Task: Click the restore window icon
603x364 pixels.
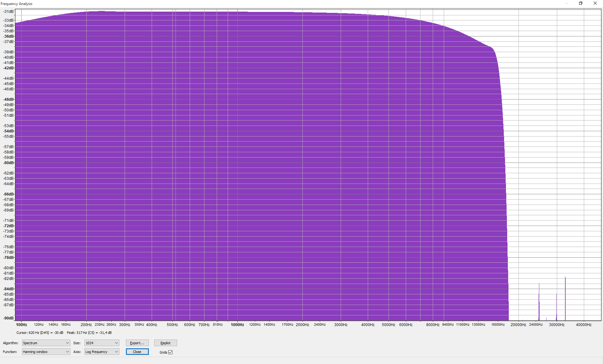Action: [581, 3]
